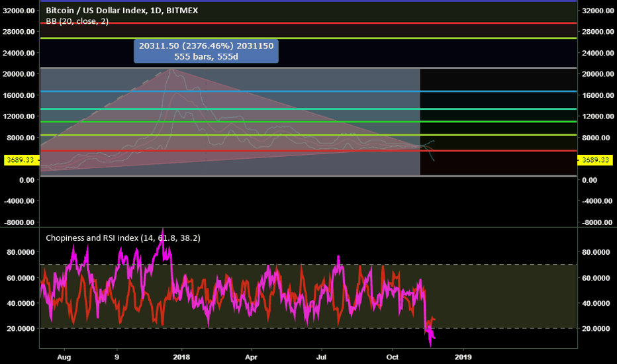Click 80.0000 on the left indicator axis
The image size is (617, 364).
(x=21, y=252)
